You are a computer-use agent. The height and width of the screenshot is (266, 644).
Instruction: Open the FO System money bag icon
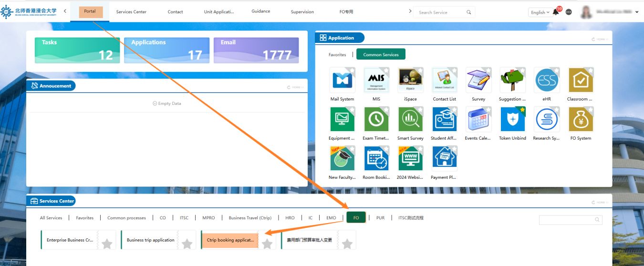[x=581, y=119]
